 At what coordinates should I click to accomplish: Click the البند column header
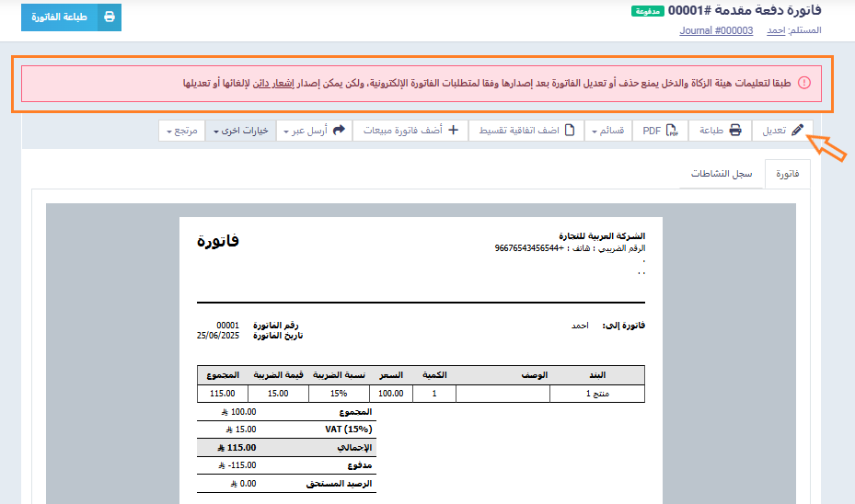pyautogui.click(x=597, y=375)
